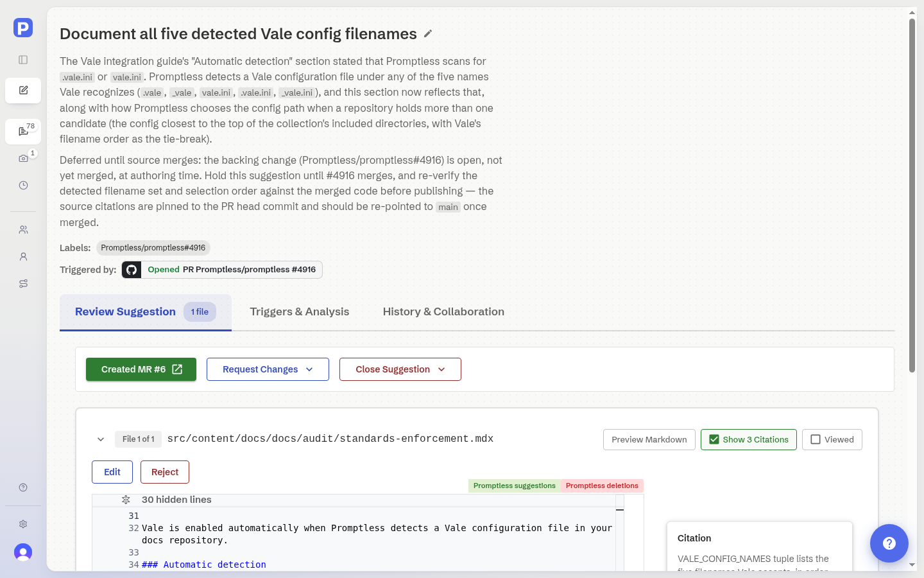Tick the Show 3 Citations checkbox
This screenshot has height=578, width=924.
[x=714, y=439]
